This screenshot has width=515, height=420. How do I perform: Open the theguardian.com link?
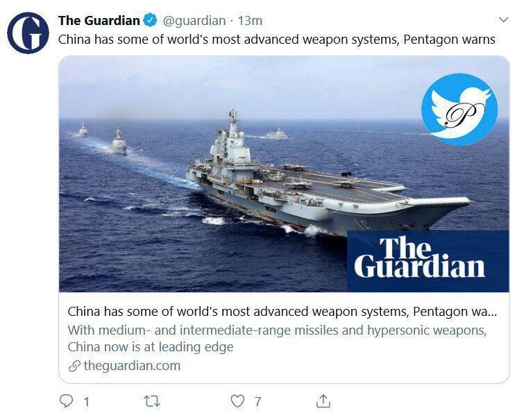[x=132, y=365]
